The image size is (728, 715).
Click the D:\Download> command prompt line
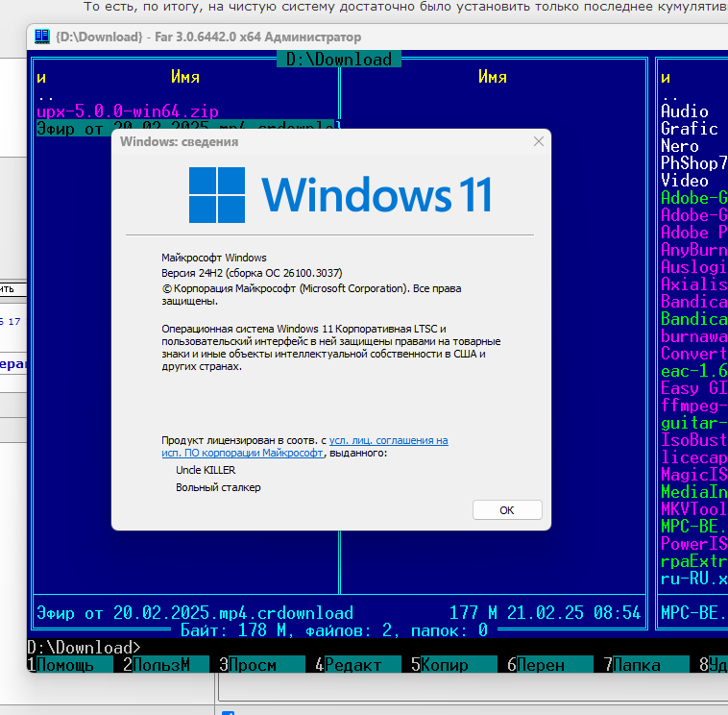coord(84,648)
